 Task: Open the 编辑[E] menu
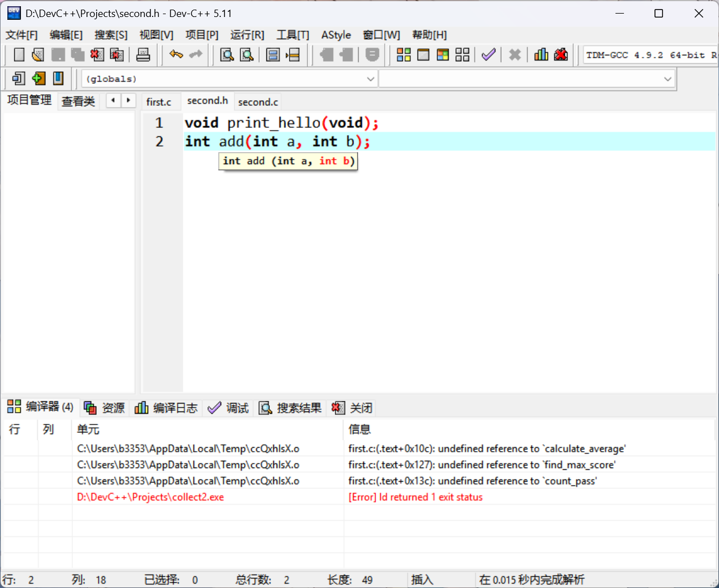[66, 35]
